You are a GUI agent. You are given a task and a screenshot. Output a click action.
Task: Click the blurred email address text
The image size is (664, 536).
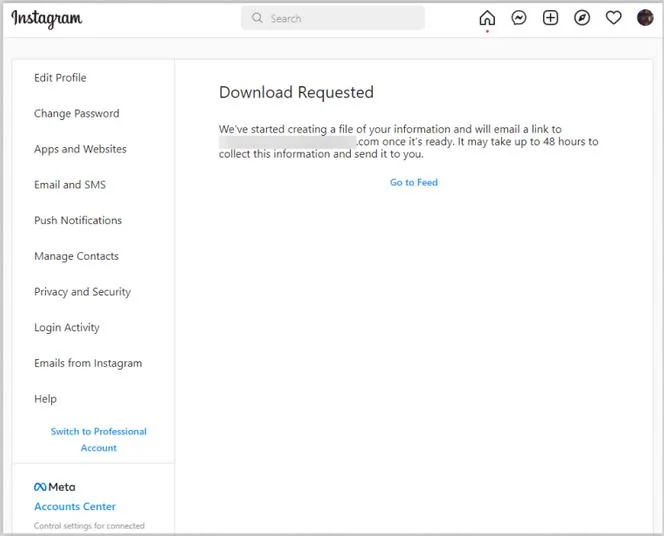pos(287,141)
